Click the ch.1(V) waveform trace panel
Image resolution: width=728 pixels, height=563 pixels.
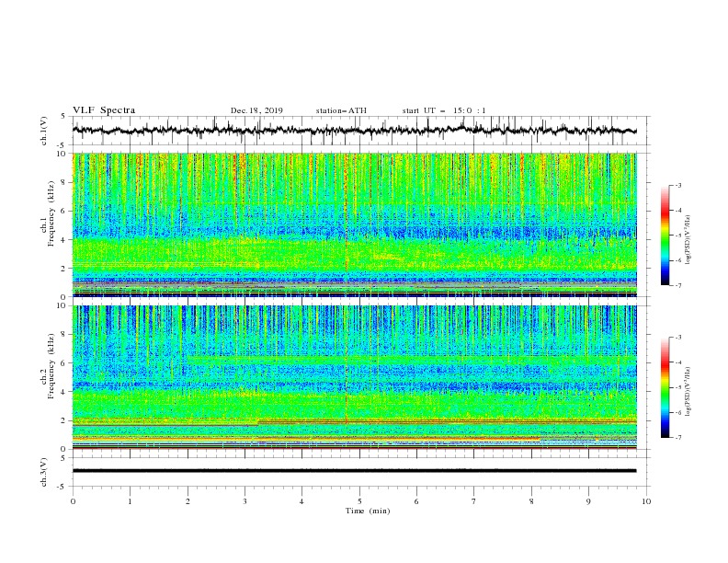pos(361,131)
